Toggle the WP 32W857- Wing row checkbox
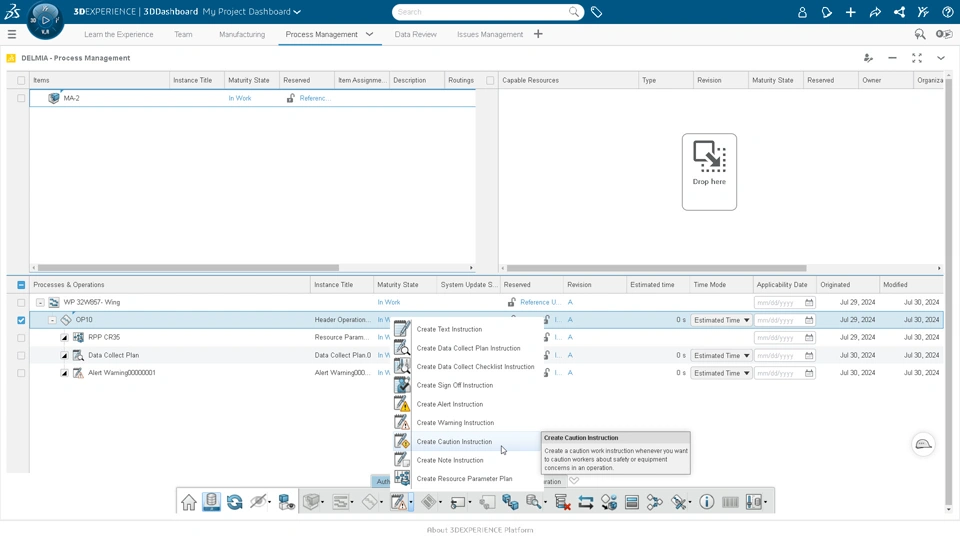960x540 pixels. click(21, 302)
